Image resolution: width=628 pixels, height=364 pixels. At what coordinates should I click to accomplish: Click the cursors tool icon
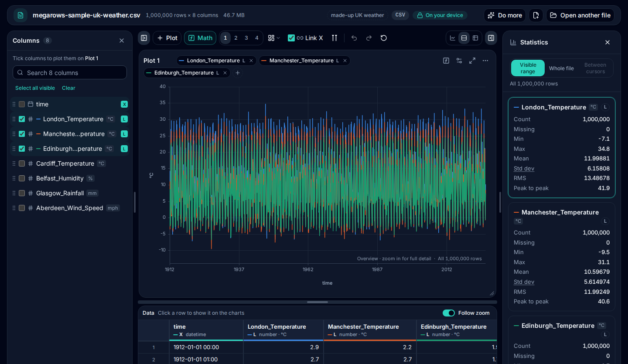tap(334, 38)
